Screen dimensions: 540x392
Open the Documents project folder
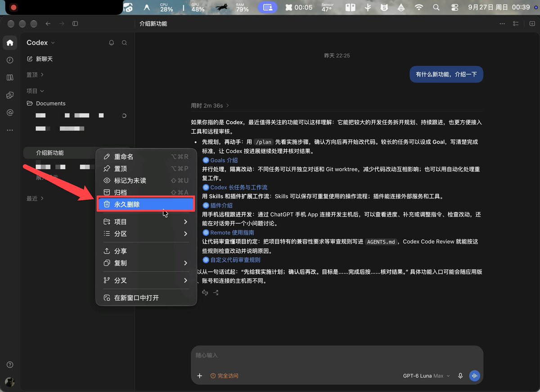[46, 104]
